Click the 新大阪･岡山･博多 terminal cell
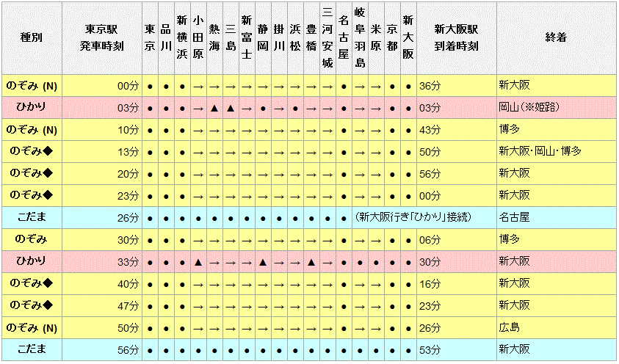This screenshot has height=364, width=619. (x=556, y=152)
